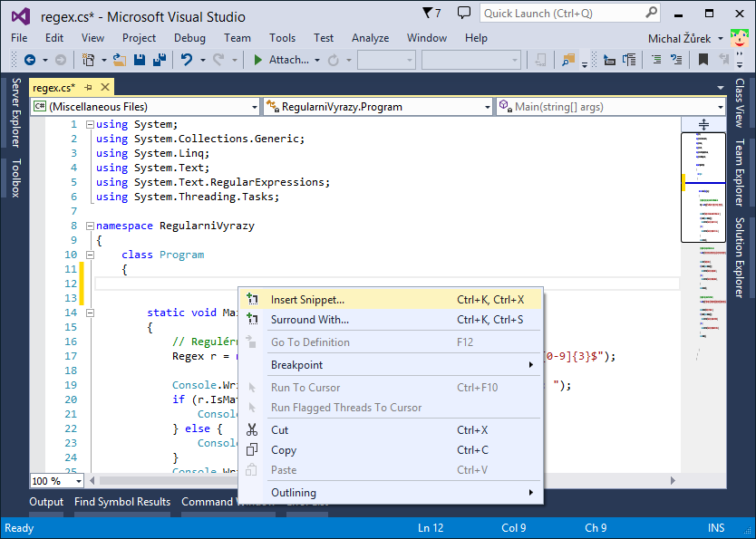Toggle insert mode via INS indicator
Screen dimensions: 756x539
click(x=715, y=527)
